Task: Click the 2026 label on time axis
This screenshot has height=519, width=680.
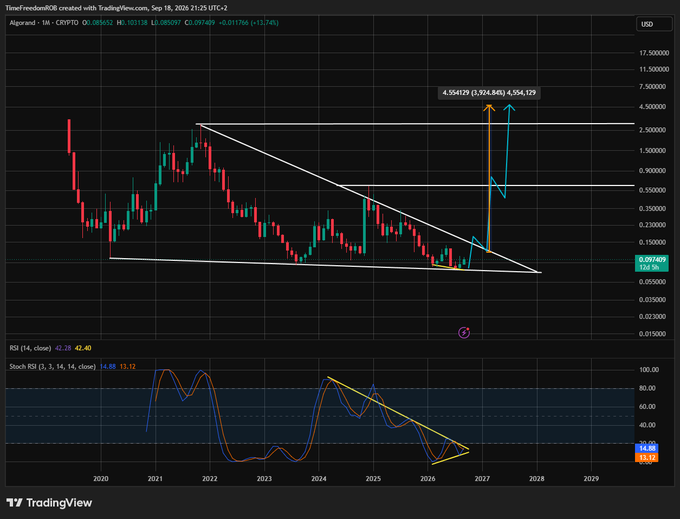Action: 428,479
